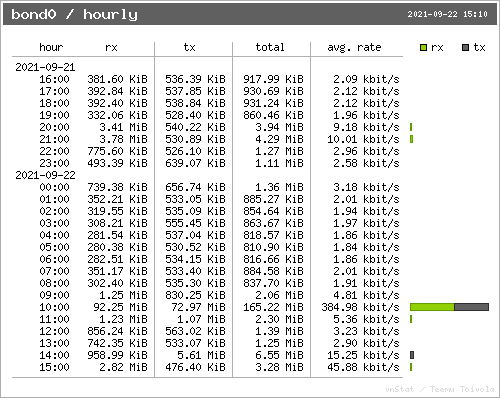Click the 2021-09-22 date row label

45,175
